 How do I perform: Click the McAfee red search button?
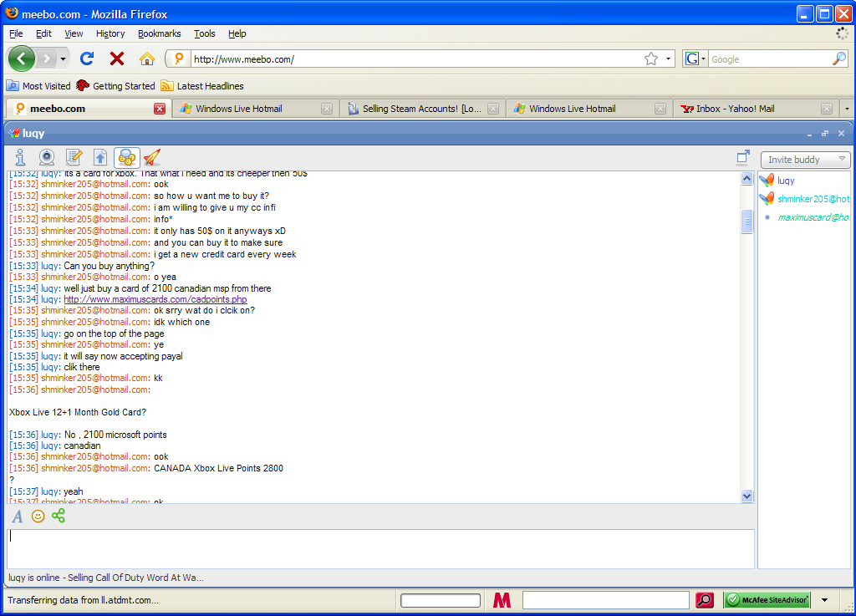[704, 600]
